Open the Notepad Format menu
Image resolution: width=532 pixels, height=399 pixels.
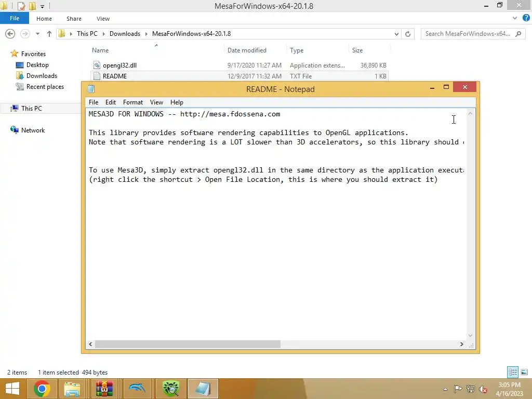pyautogui.click(x=132, y=102)
